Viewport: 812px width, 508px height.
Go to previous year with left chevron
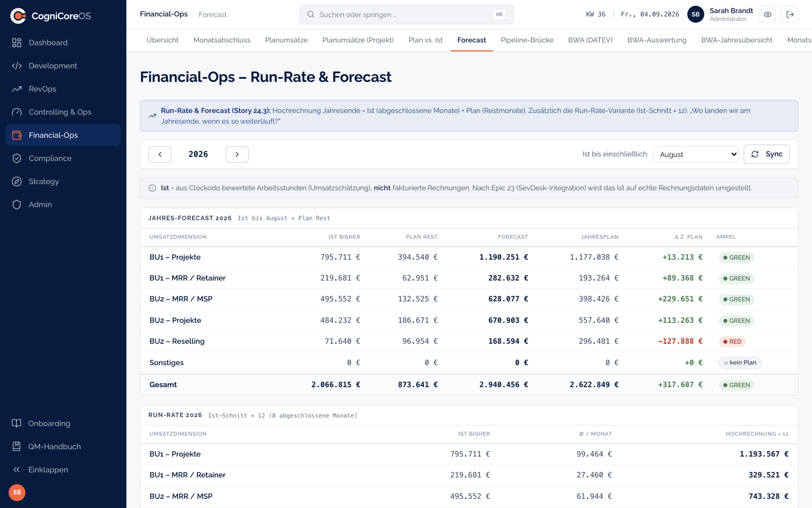point(160,154)
